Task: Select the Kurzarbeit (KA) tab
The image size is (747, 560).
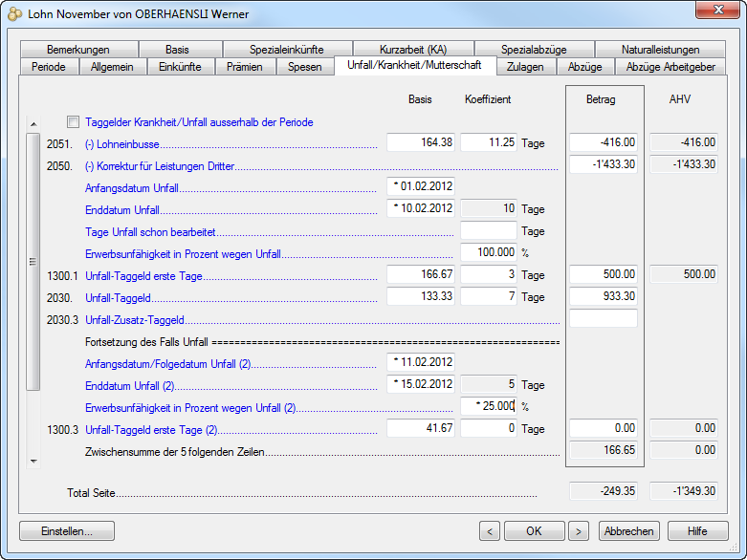Action: (x=413, y=49)
